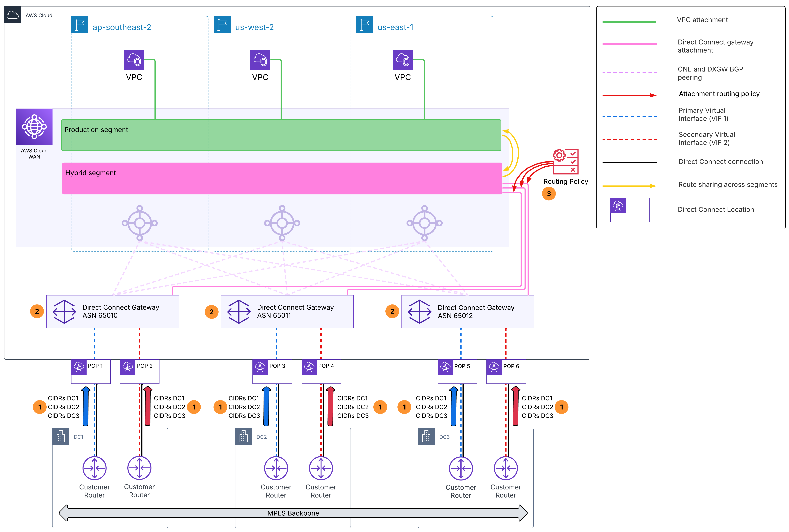Click the Direct Connect Gateway ASN 65012 box
789x532 pixels.
tap(468, 312)
